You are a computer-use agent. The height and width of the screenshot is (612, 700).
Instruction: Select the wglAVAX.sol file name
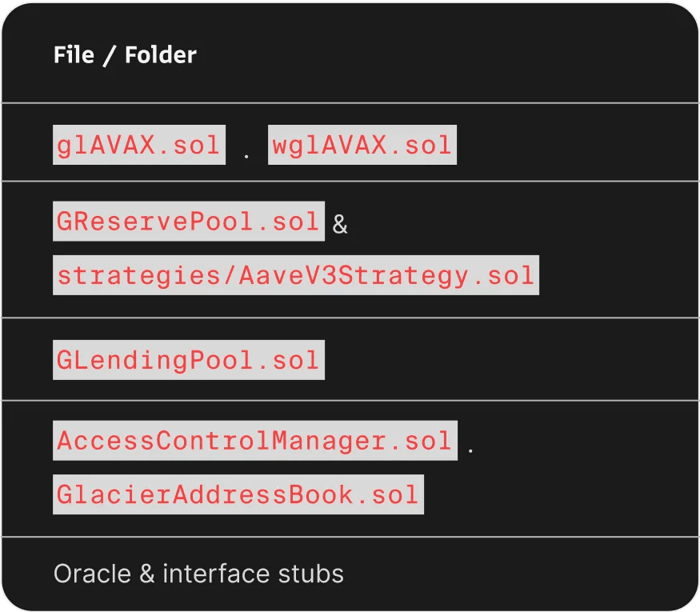(x=362, y=145)
